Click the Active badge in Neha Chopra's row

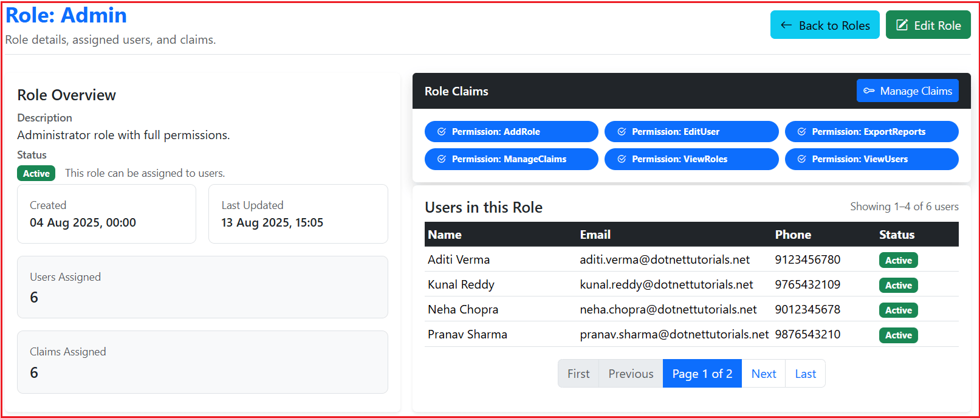(898, 310)
